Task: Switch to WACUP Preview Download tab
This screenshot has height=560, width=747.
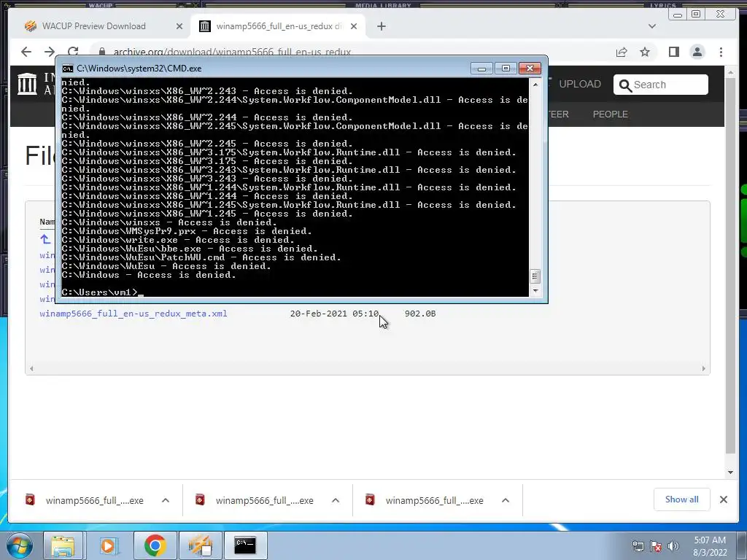Action: click(x=94, y=26)
